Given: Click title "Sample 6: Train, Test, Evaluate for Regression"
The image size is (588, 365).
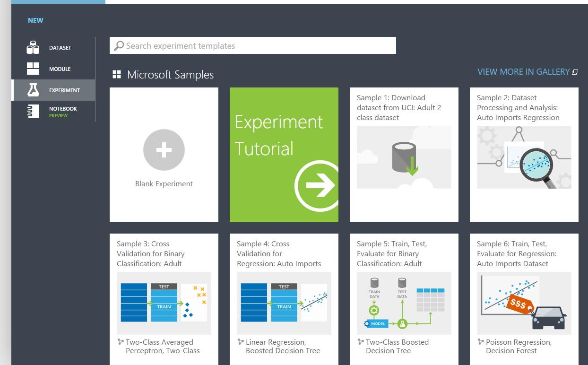Looking at the screenshot, I should tap(517, 254).
